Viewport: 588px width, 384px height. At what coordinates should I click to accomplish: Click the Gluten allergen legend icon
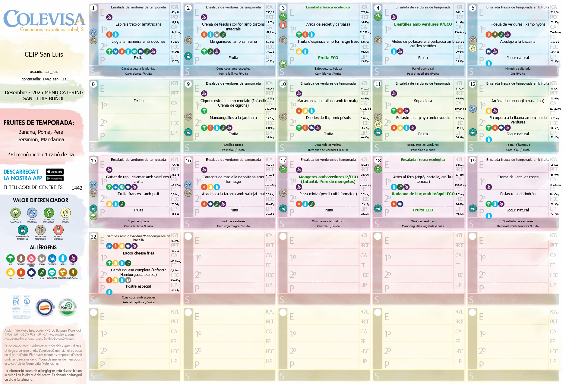tap(21, 273)
